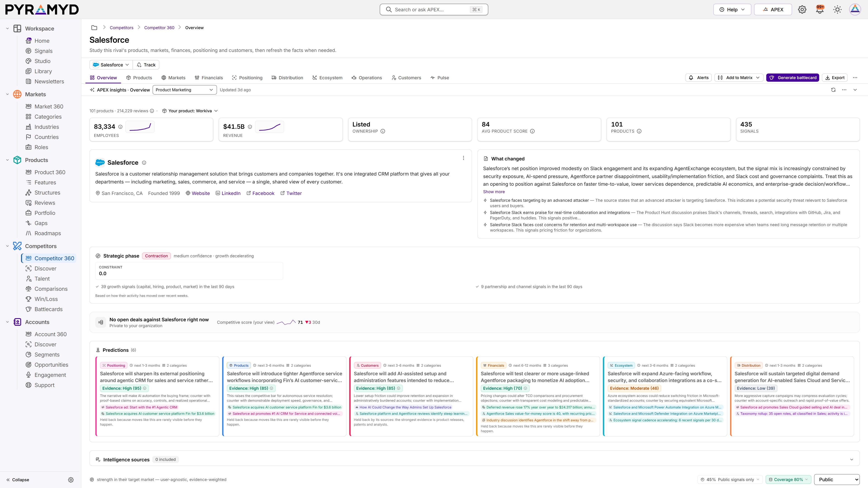Open Salesforce card vertical dots menu
Screen dimensions: 868x488
pyautogui.click(x=463, y=158)
